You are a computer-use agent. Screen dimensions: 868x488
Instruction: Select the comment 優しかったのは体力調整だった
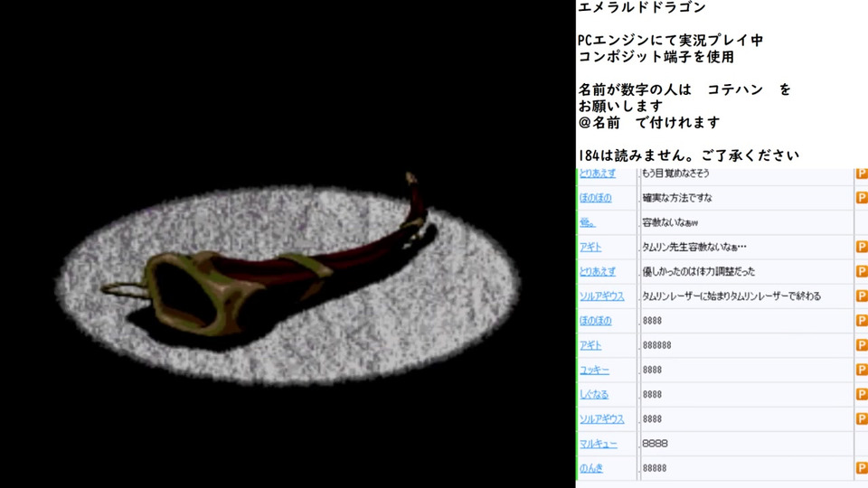(x=698, y=271)
